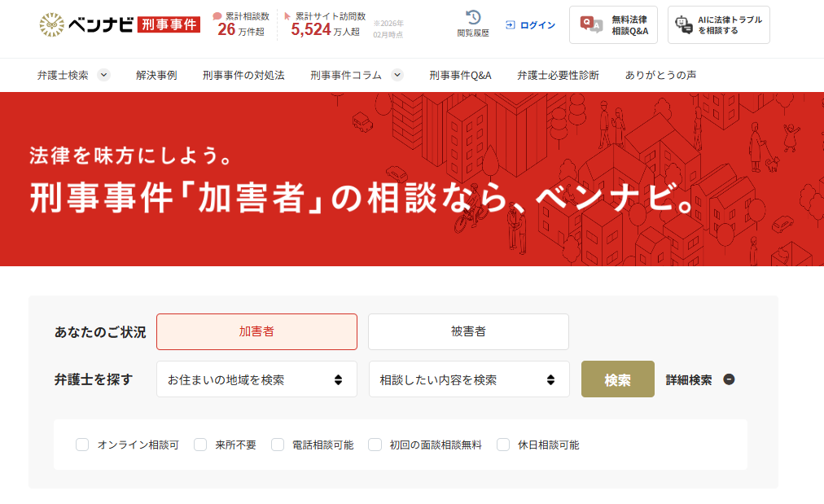Click the 26万件超 consultation count
This screenshot has height=504, width=824.
pos(241,30)
